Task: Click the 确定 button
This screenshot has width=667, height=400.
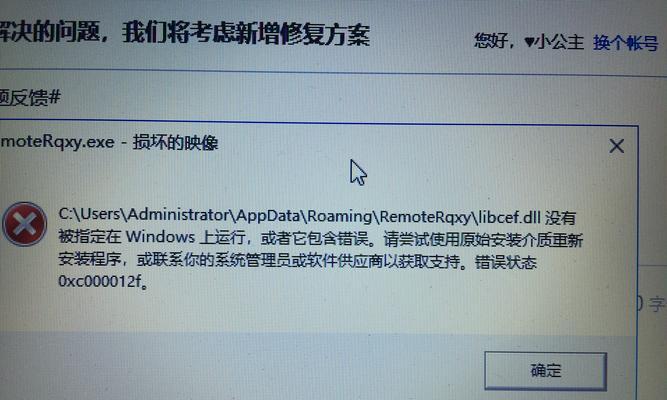Action: pos(545,370)
